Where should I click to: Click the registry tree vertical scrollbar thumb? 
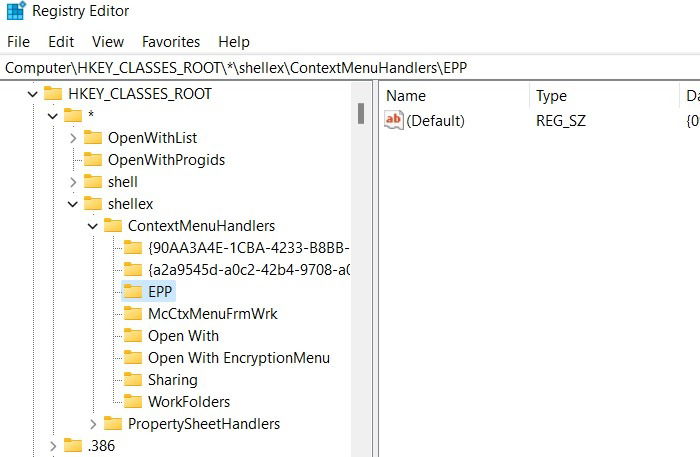tap(361, 113)
